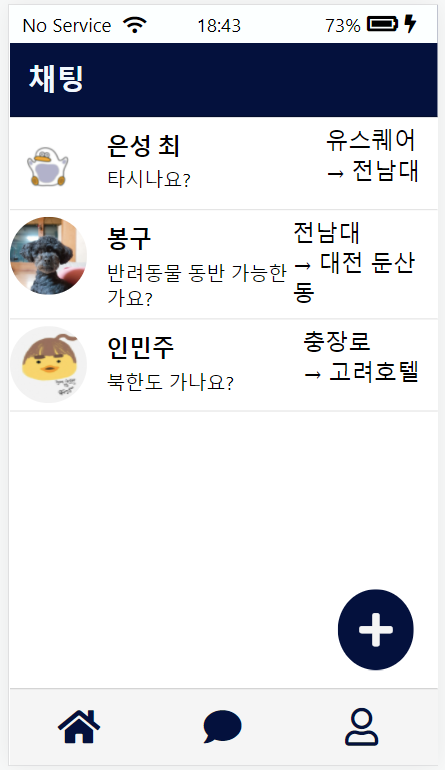Tap the message 반려동물 동반 가능한가요?
This screenshot has width=445, height=770.
[x=196, y=285]
